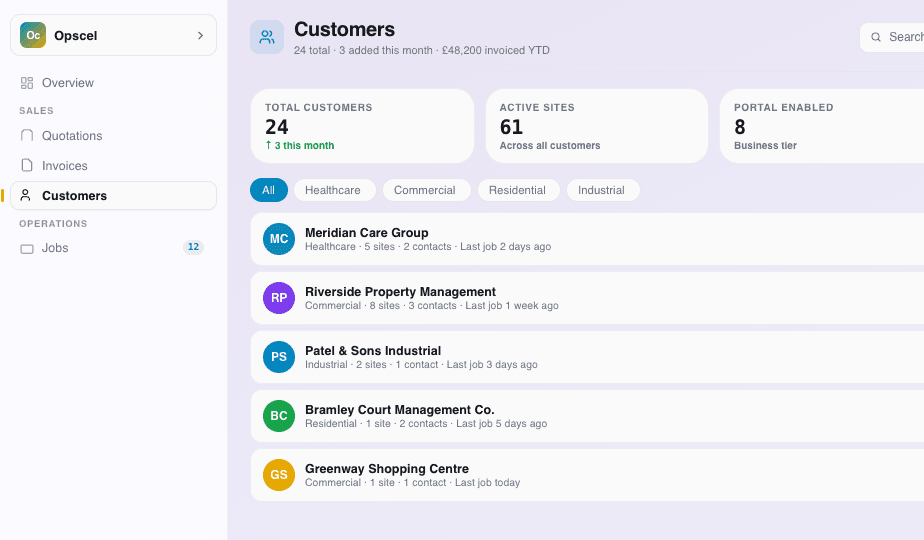
Task: Click the Opscel logo icon
Action: point(33,35)
